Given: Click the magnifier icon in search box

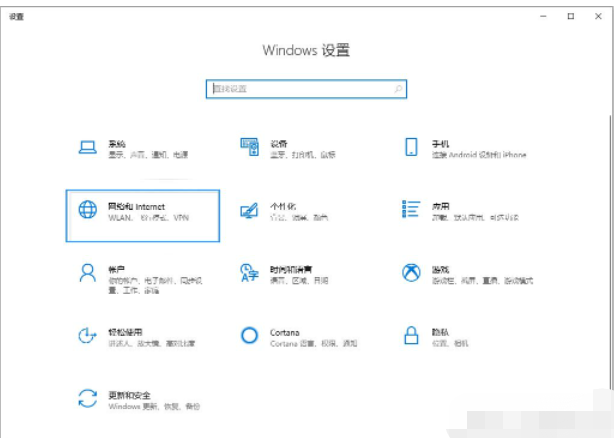Looking at the screenshot, I should 398,89.
